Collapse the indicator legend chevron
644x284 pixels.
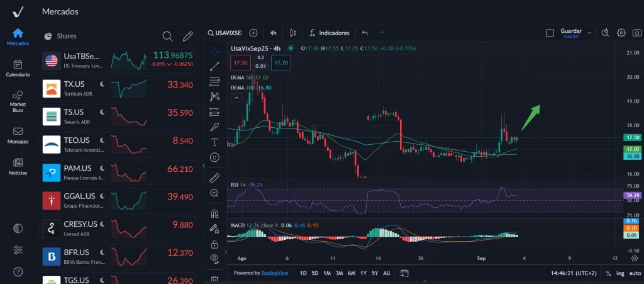coord(236,98)
